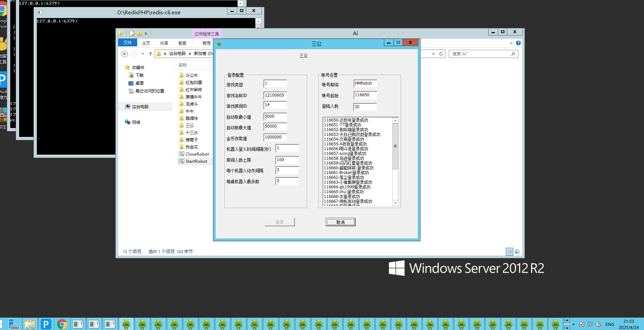Switch to large icons view layout
Viewport: 644px width, 330px height.
(x=517, y=252)
